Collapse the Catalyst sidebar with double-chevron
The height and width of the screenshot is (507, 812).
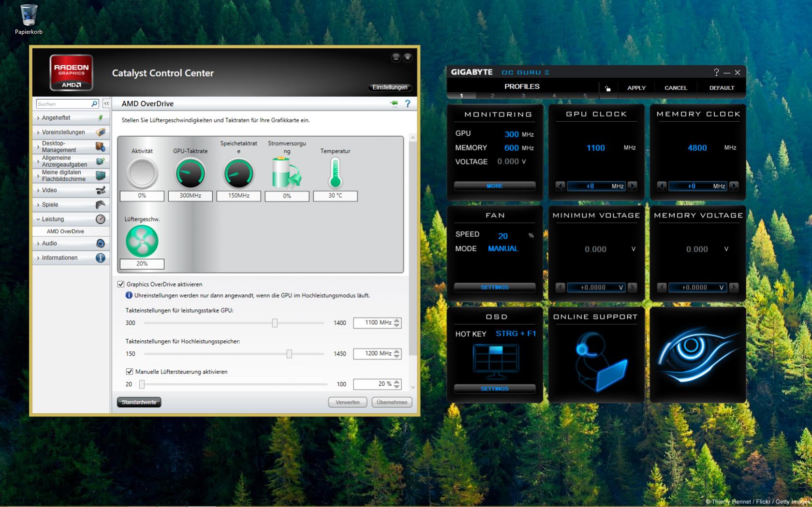pyautogui.click(x=106, y=104)
